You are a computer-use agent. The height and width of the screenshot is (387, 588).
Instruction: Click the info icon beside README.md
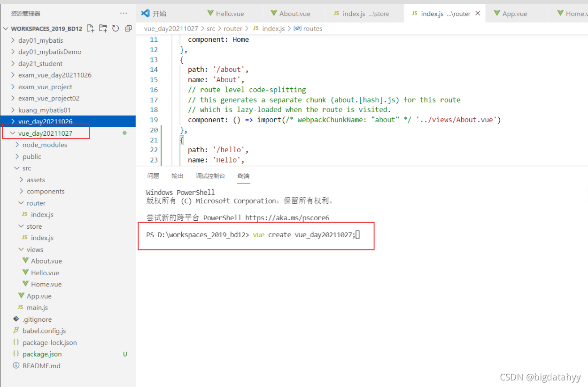(x=16, y=365)
